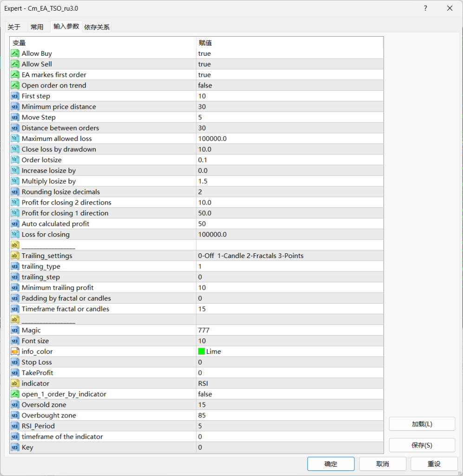This screenshot has height=476, width=463.
Task: Click the help question mark in title bar
Action: point(425,8)
